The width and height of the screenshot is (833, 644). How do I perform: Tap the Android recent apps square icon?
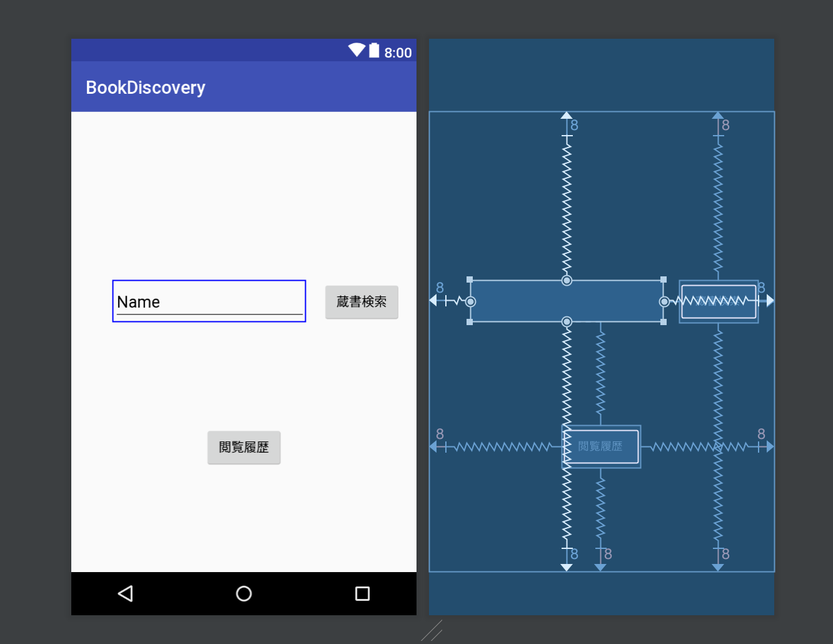click(362, 593)
